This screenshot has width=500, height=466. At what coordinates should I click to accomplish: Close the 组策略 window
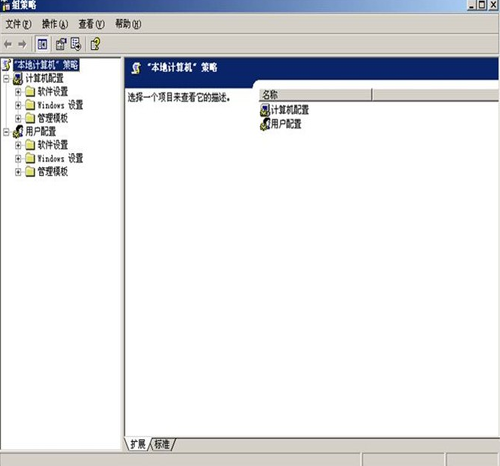pyautogui.click(x=493, y=5)
